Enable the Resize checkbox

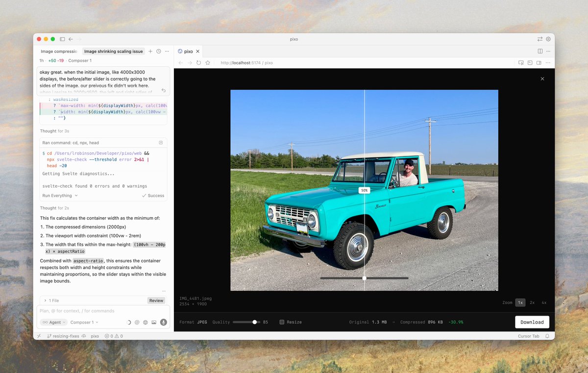pyautogui.click(x=282, y=322)
